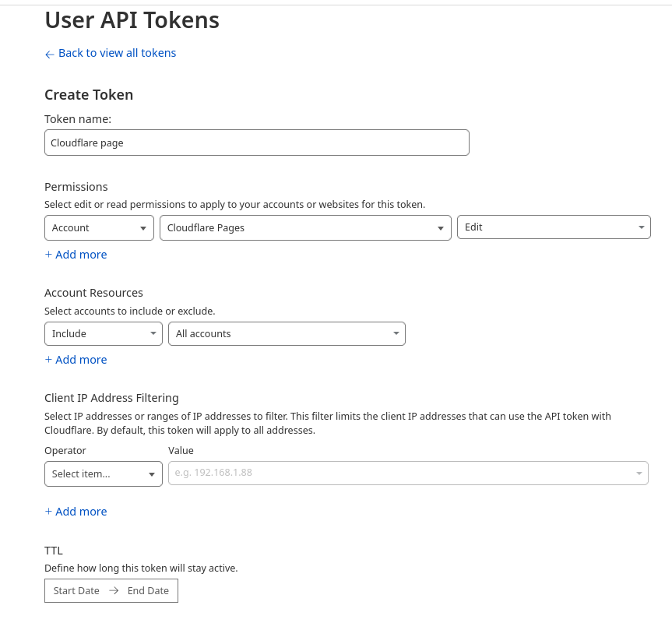Open the Account permission type dropdown

99,228
